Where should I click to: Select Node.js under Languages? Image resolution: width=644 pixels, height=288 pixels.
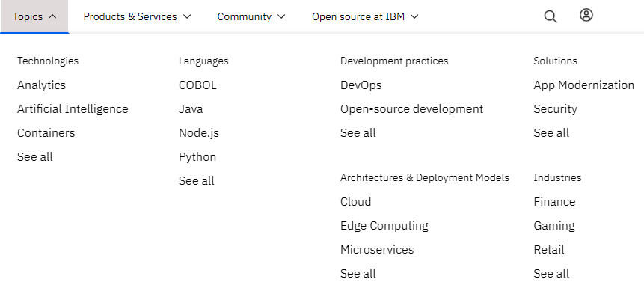coord(199,133)
